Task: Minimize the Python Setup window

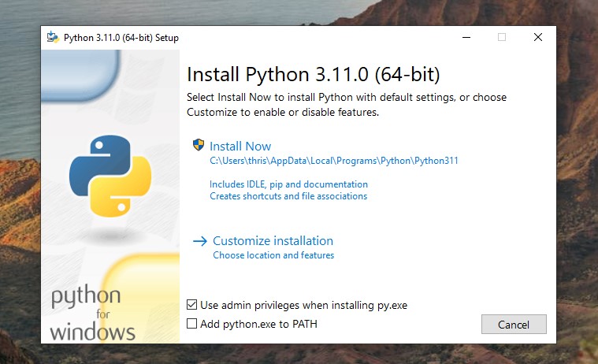Action: 466,37
